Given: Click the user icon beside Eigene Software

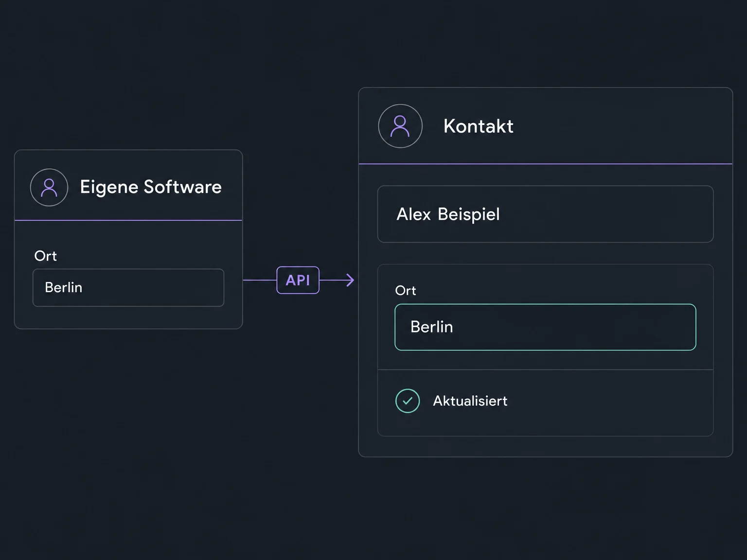Looking at the screenshot, I should click(49, 188).
